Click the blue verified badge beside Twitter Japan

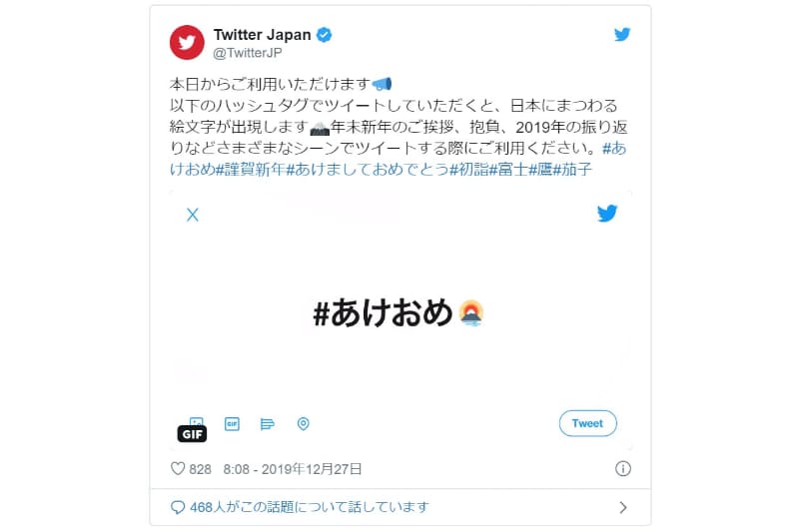point(324,35)
